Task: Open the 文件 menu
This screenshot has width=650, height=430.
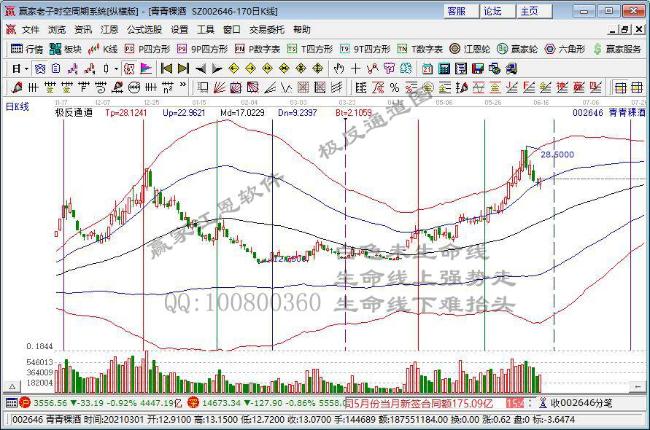Action: [x=30, y=30]
